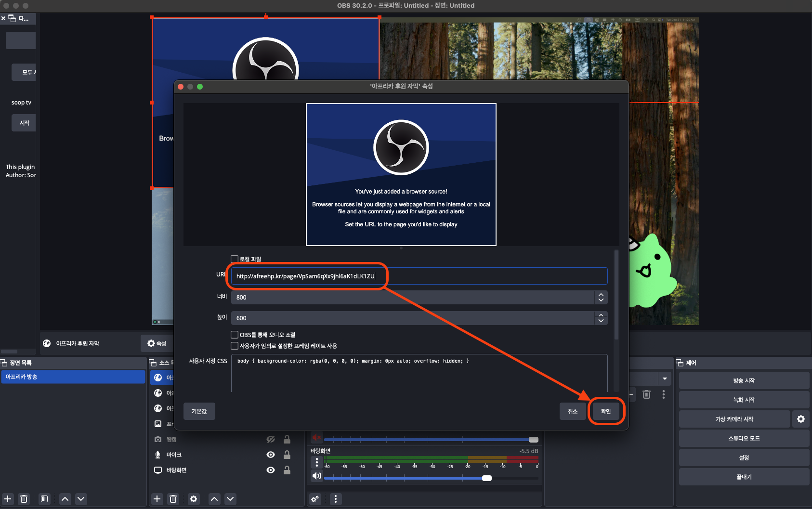
Task: Unmute the muted red speaker icon
Action: coord(316,437)
